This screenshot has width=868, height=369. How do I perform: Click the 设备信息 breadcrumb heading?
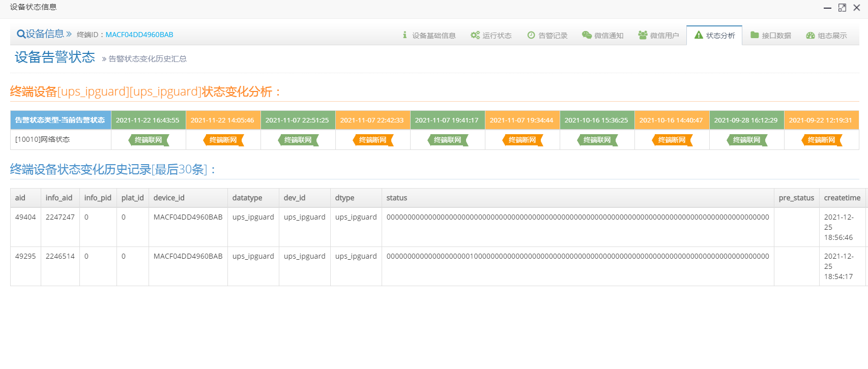(45, 34)
